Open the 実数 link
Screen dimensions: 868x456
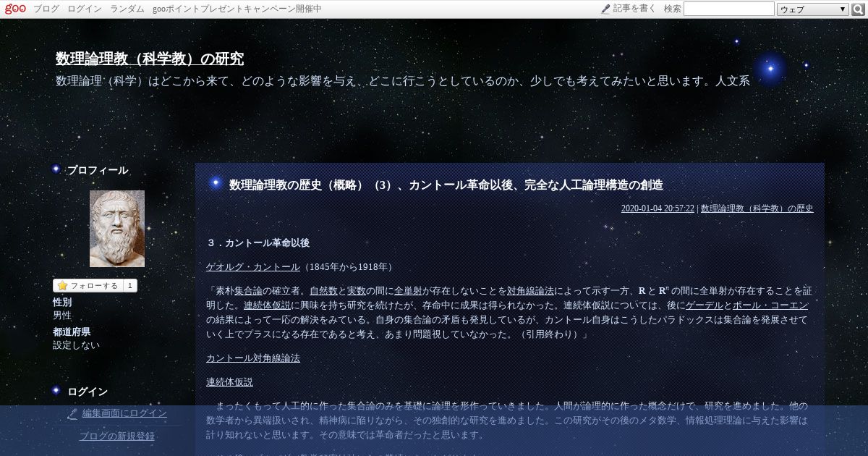[357, 291]
